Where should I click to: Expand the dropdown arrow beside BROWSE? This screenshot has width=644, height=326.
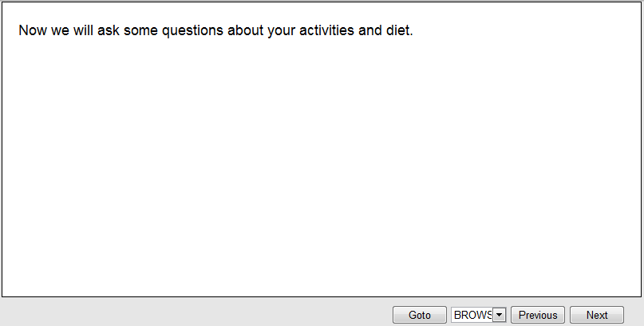pos(500,315)
